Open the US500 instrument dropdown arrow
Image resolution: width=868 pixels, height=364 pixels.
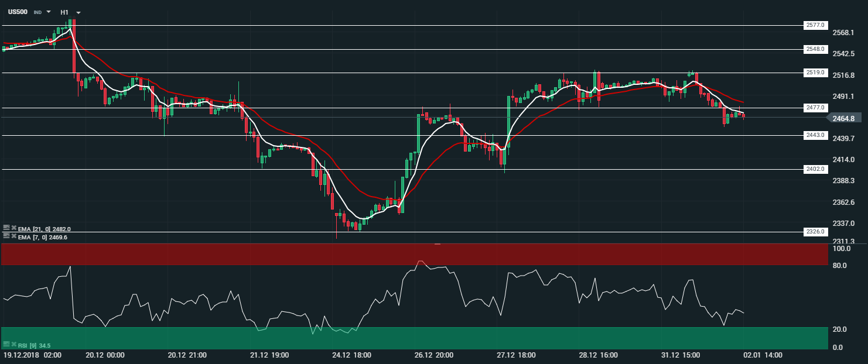pos(49,12)
